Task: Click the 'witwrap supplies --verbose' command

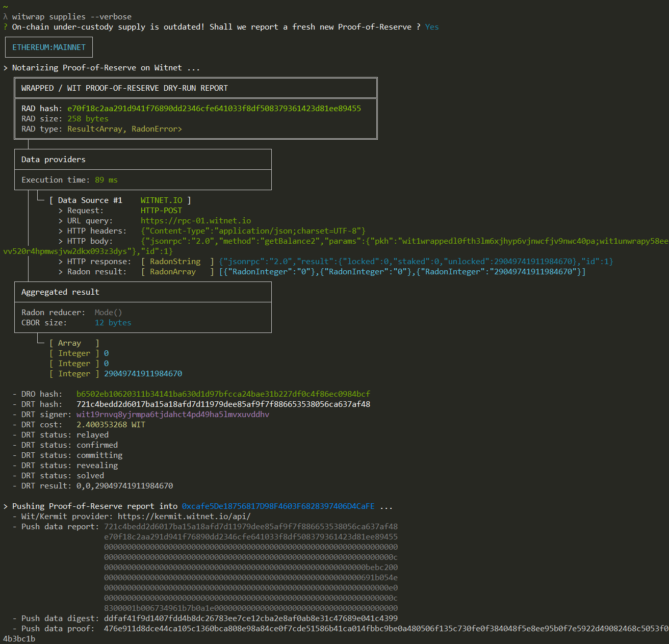Action: 72,17
